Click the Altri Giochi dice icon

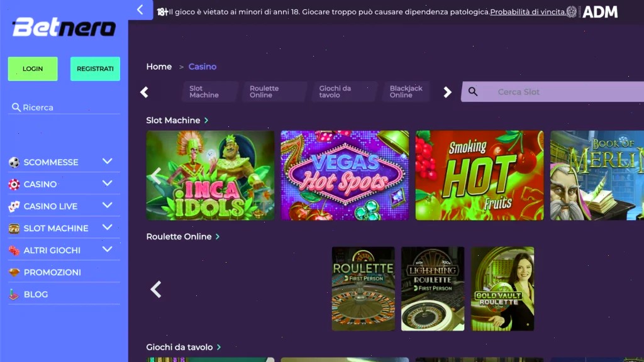(14, 250)
